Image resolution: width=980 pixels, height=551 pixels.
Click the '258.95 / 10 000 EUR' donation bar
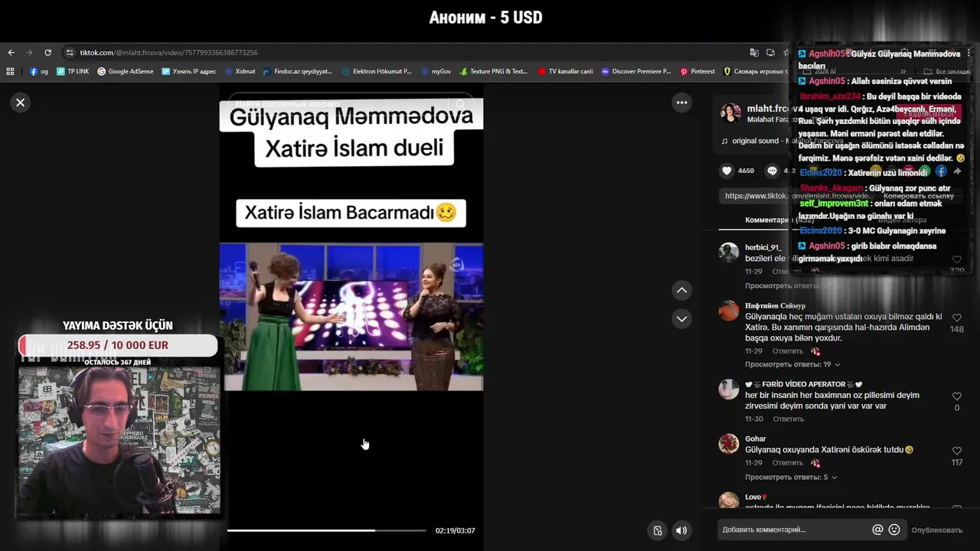[x=118, y=345]
